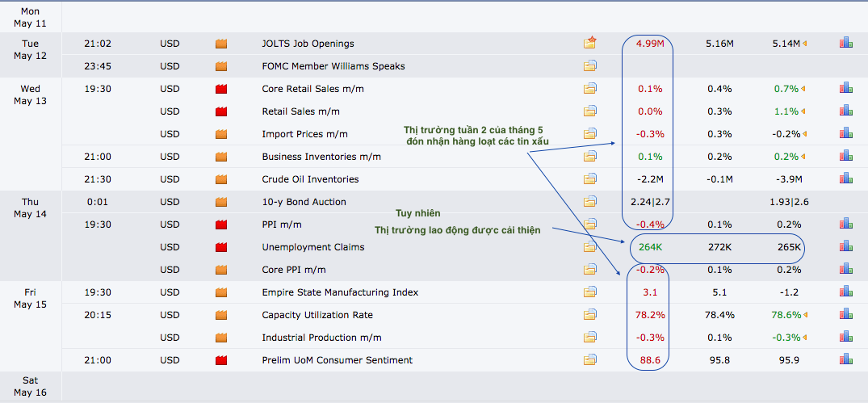Open graph icon for Core Retail Sales m/m
The image size is (868, 403).
[845, 88]
